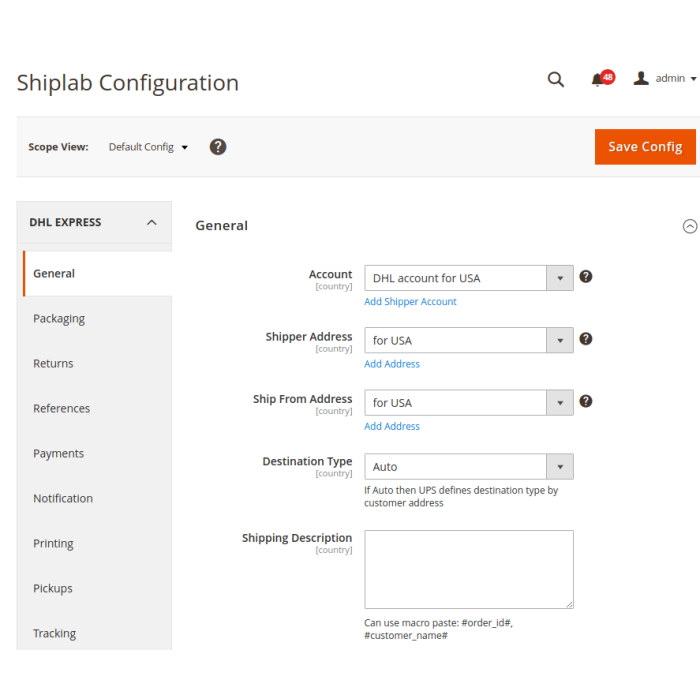Screen dimensions: 700x700
Task: Click Add Address link under Shipper Address
Action: tap(392, 364)
